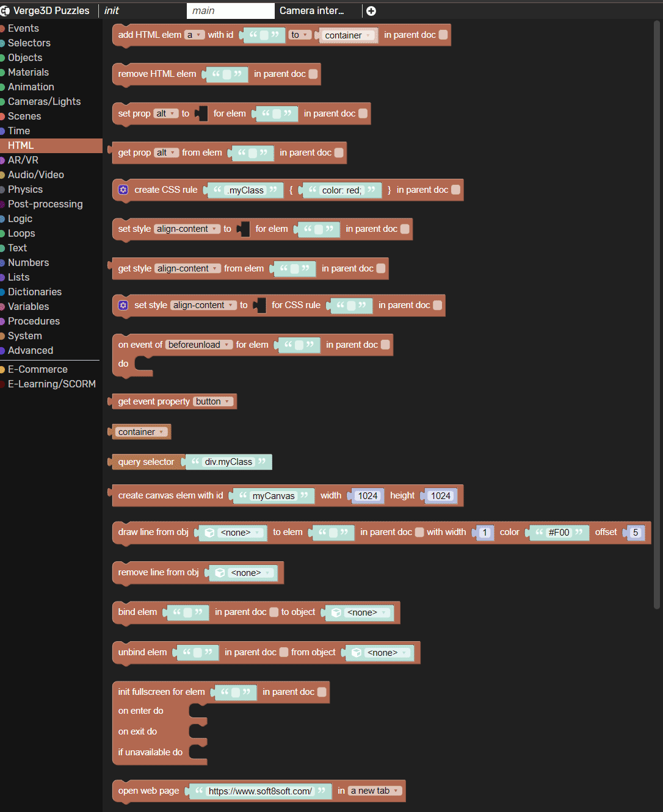Click the cube icon in the remove line from obj selector
Image resolution: width=663 pixels, height=812 pixels.
tap(220, 573)
